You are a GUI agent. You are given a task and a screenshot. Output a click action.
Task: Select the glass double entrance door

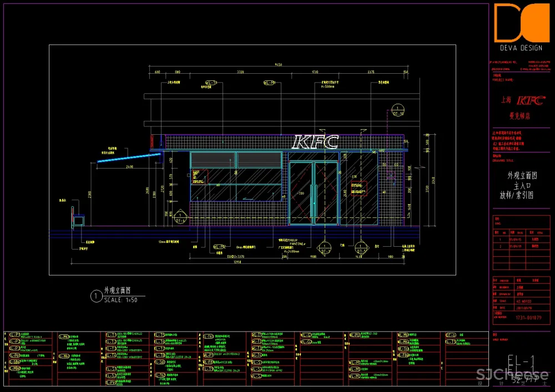pos(314,193)
